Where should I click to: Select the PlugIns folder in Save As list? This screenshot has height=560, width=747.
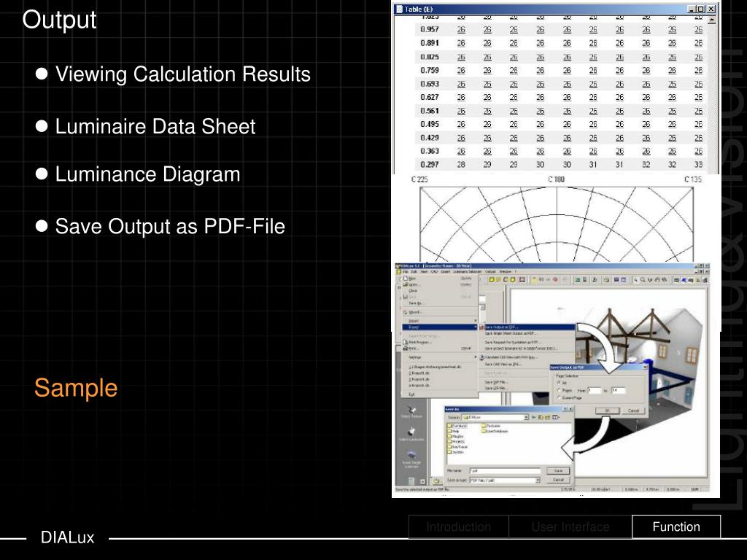(x=455, y=436)
